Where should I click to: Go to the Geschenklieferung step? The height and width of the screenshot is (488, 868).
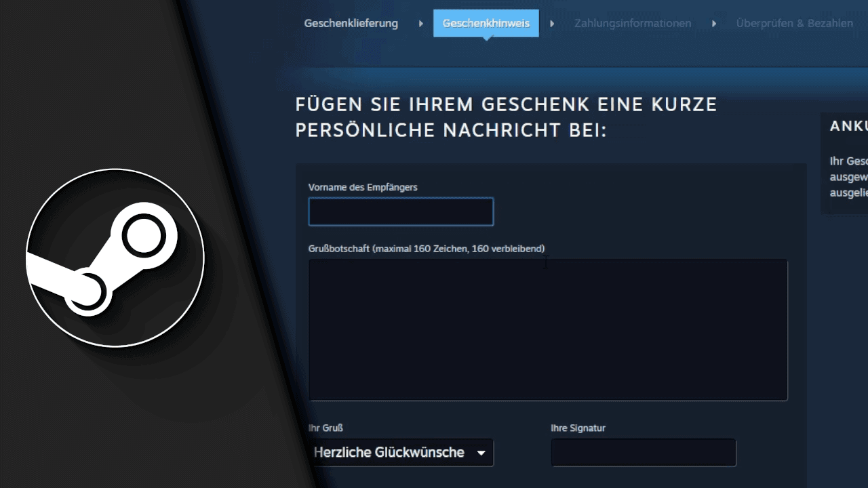tap(351, 23)
